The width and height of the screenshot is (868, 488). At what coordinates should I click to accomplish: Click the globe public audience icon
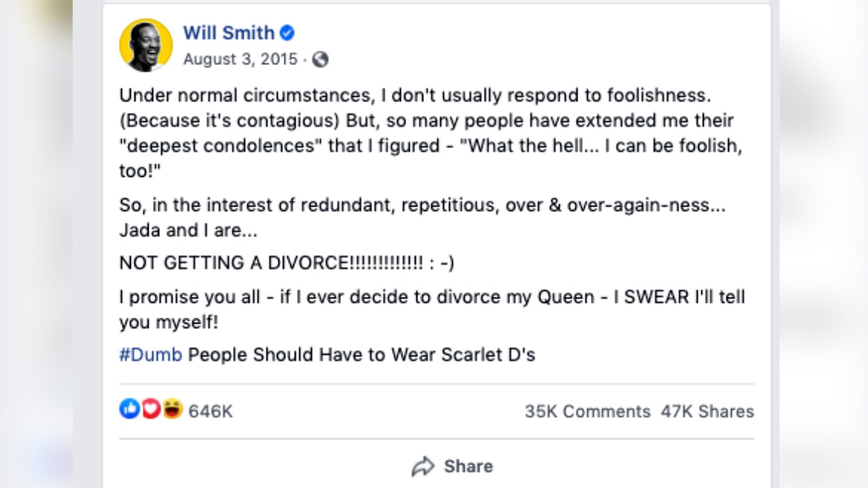point(321,59)
